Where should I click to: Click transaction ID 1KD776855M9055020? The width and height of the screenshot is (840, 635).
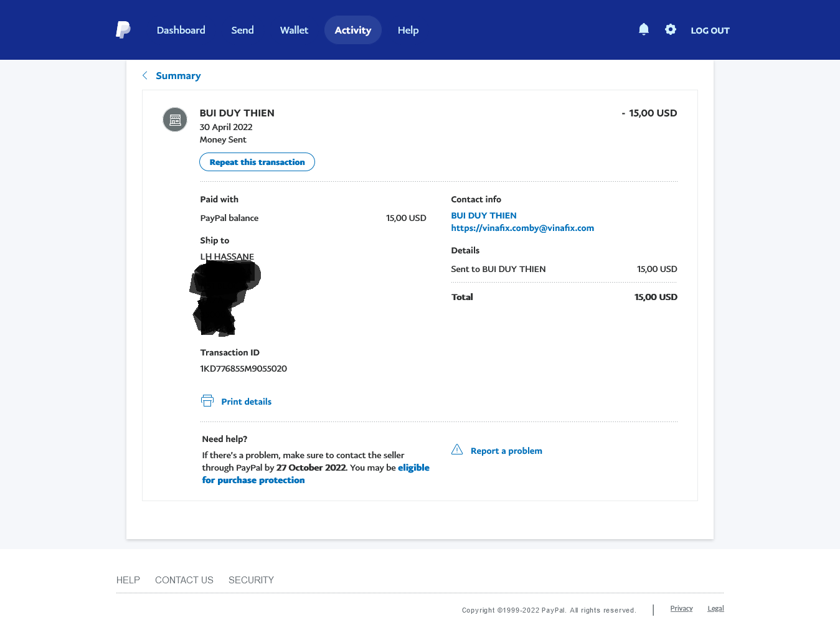(x=243, y=369)
